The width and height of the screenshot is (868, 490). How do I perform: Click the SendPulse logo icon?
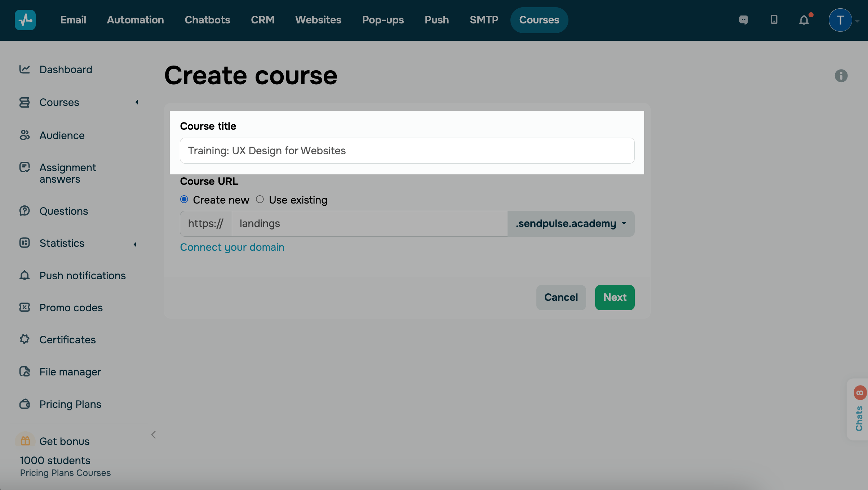tap(25, 20)
